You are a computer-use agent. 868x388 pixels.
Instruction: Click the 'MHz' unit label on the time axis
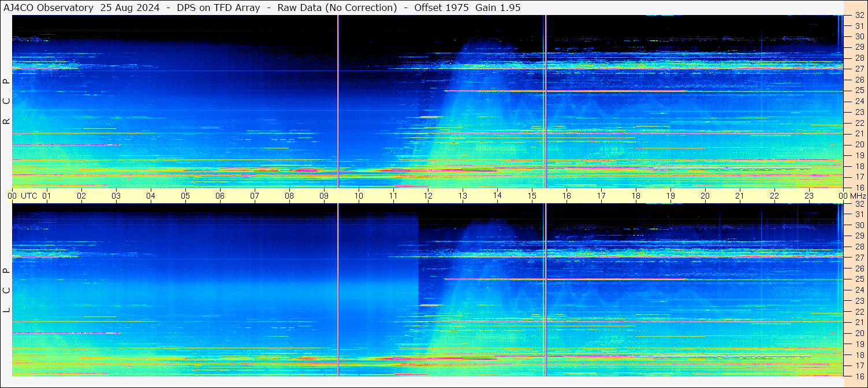(857, 196)
